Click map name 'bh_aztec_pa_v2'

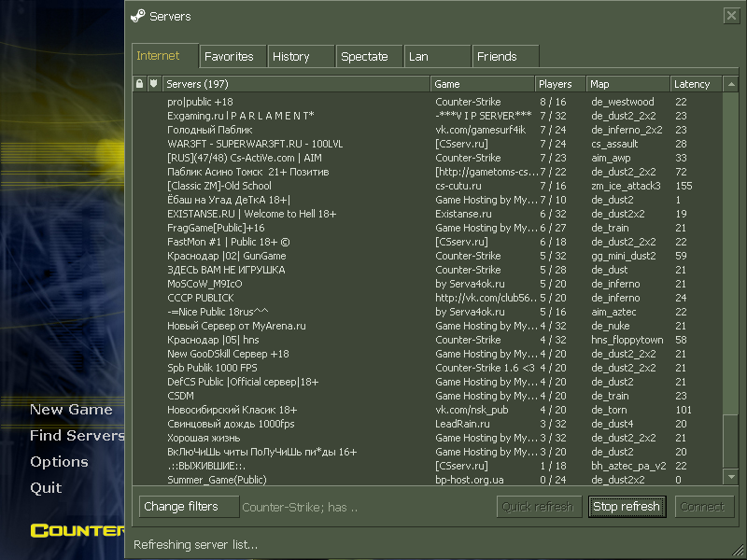tap(628, 466)
